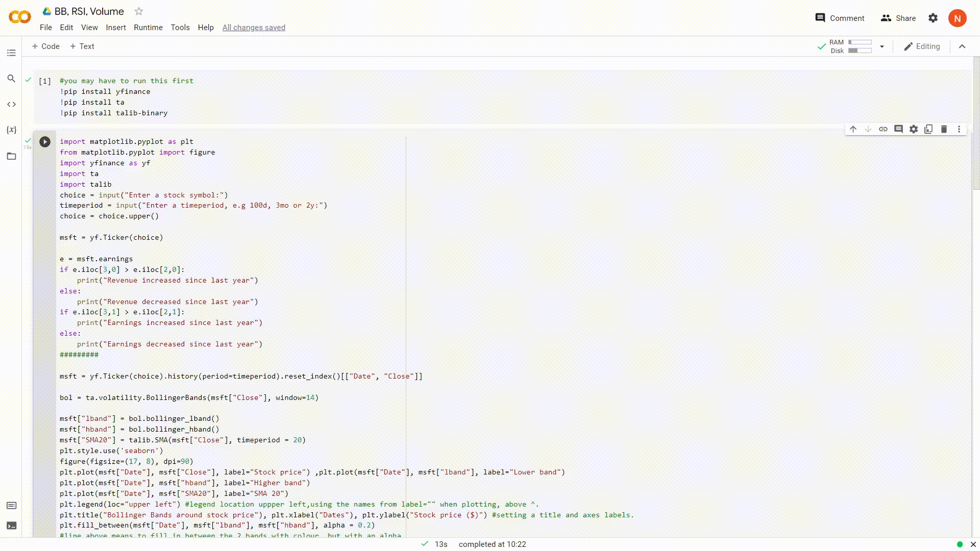Viewport: 980px width, 551px height.
Task: Open the Help menu
Action: [206, 28]
